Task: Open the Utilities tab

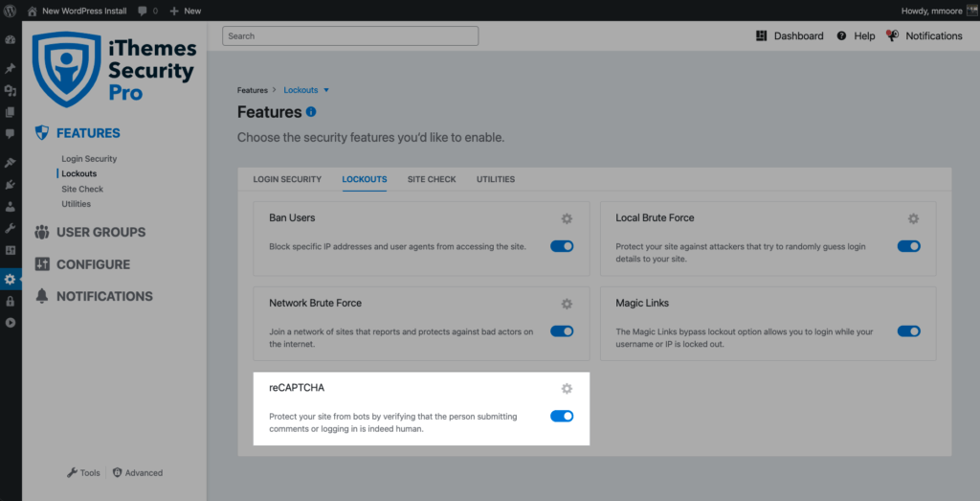Action: [x=496, y=179]
